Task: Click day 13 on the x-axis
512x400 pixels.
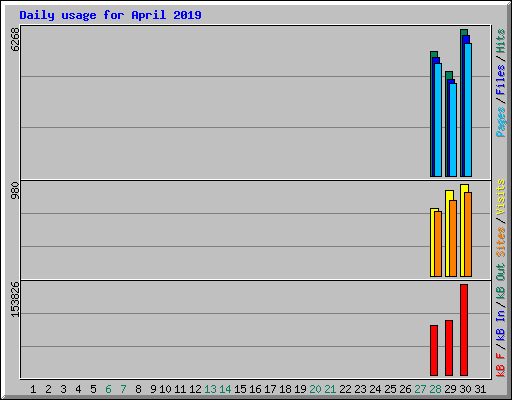Action: 210,389
